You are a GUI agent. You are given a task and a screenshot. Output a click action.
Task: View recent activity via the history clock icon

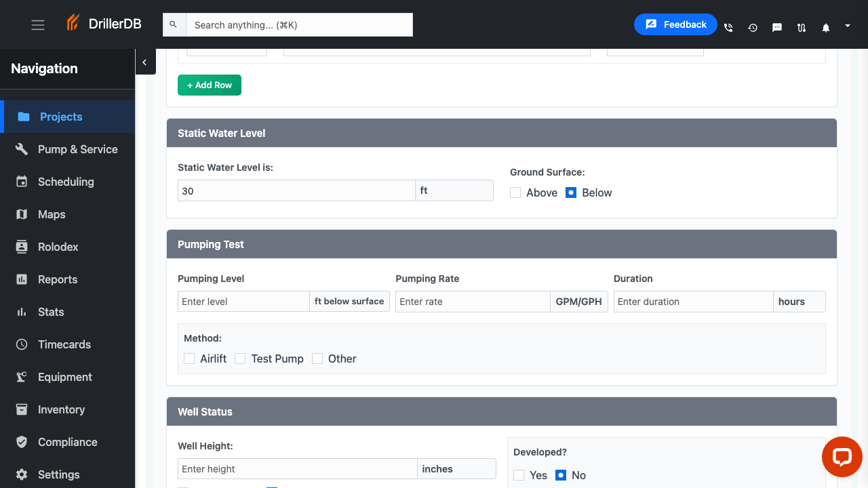752,28
